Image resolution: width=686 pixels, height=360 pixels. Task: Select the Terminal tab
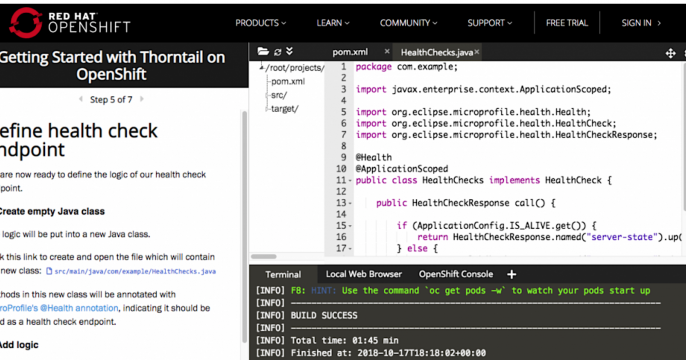pos(283,275)
